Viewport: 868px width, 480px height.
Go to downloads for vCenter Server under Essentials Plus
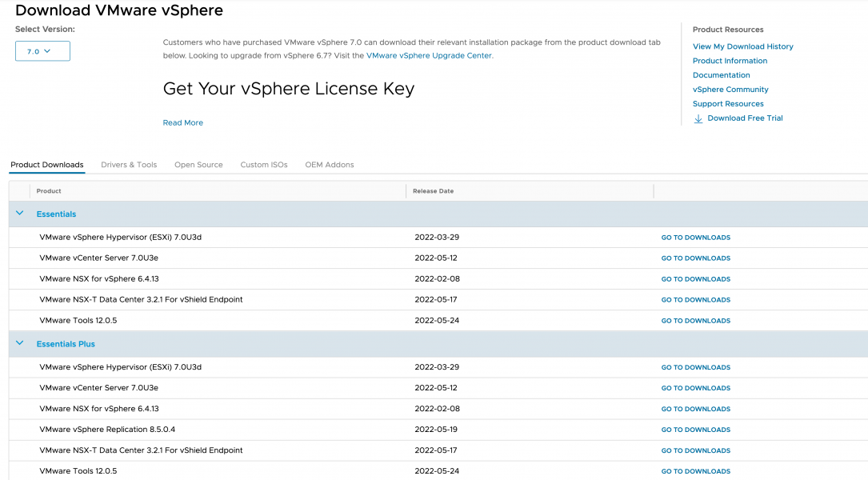(x=696, y=388)
